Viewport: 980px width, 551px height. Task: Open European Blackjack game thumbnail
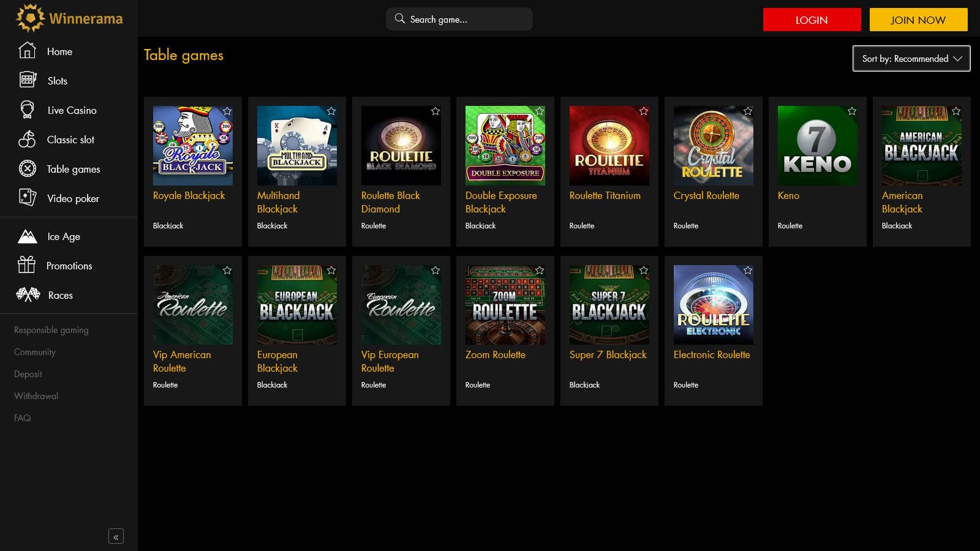(x=297, y=305)
